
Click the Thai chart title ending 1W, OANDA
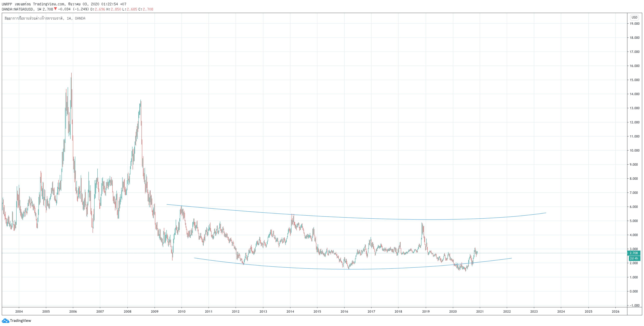click(x=45, y=18)
